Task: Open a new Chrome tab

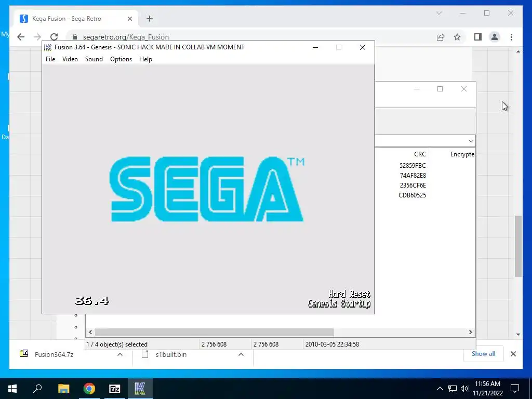Action: (x=150, y=19)
